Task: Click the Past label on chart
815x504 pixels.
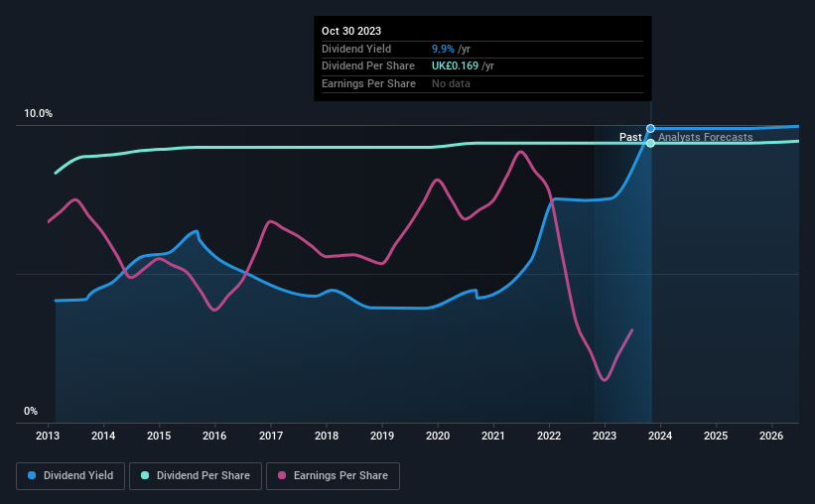Action: [x=630, y=137]
